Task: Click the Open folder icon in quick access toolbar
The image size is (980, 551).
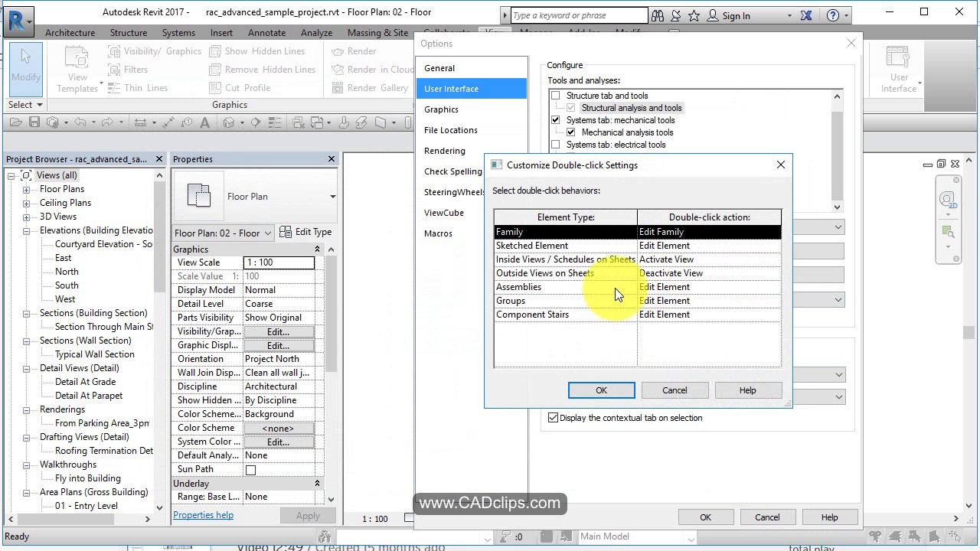Action: [x=16, y=122]
